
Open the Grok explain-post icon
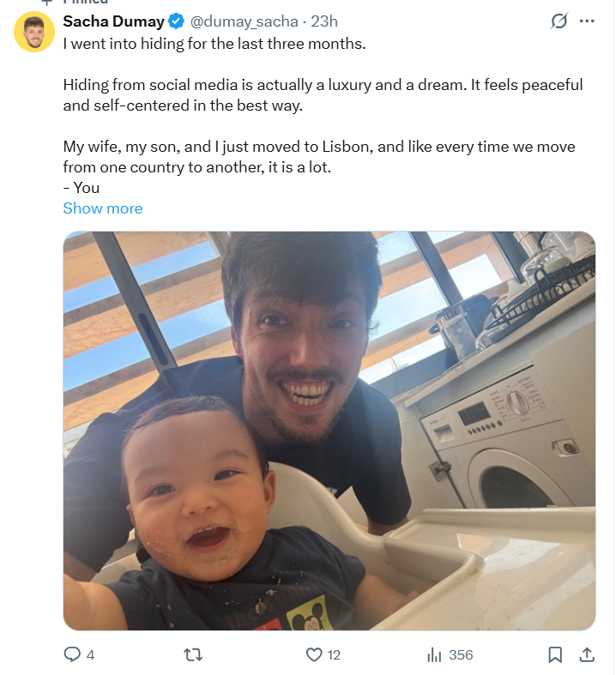click(x=559, y=21)
